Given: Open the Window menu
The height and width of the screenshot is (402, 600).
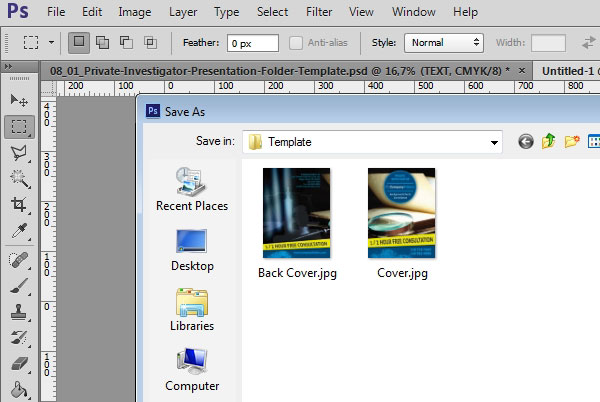Looking at the screenshot, I should 414,12.
